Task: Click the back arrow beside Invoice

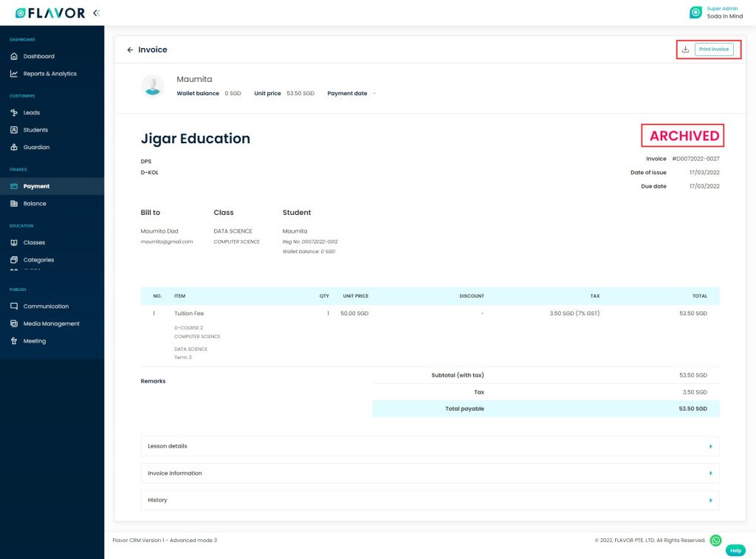Action: point(128,49)
